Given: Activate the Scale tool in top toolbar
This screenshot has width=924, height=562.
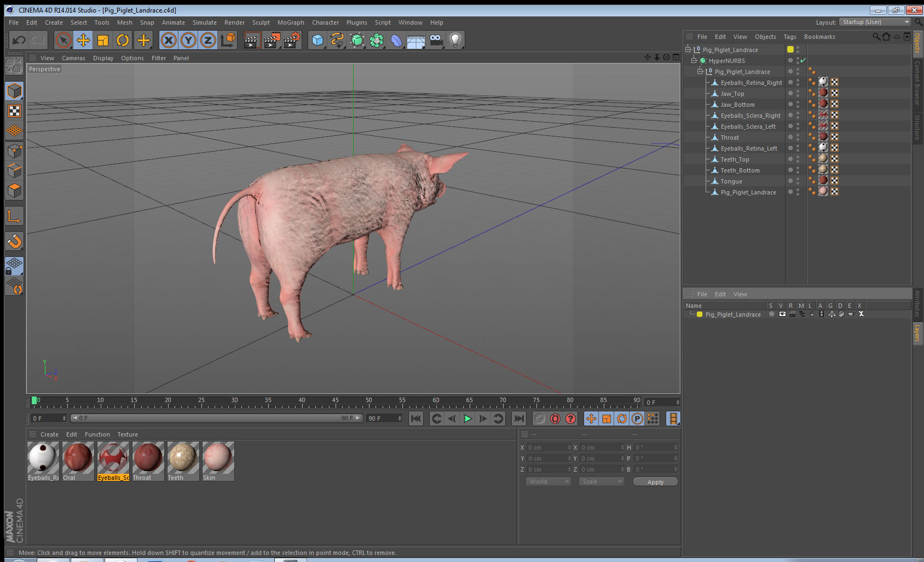Looking at the screenshot, I should (103, 40).
